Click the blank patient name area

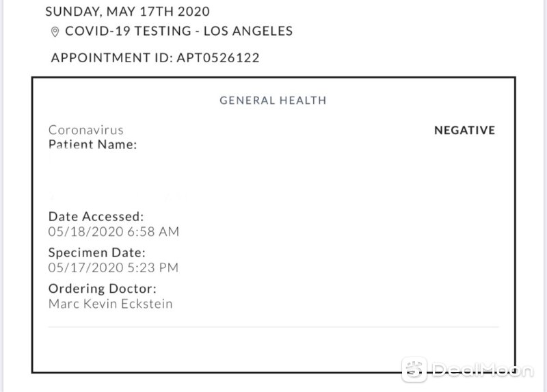click(x=118, y=178)
